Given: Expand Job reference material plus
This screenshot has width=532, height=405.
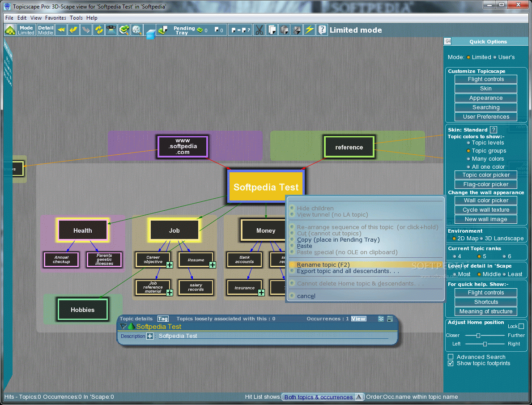Looking at the screenshot, I should (x=170, y=292).
